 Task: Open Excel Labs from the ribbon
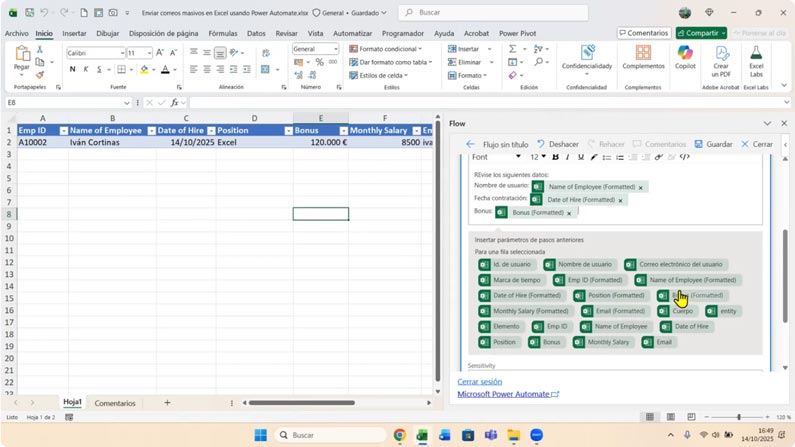[x=756, y=58]
